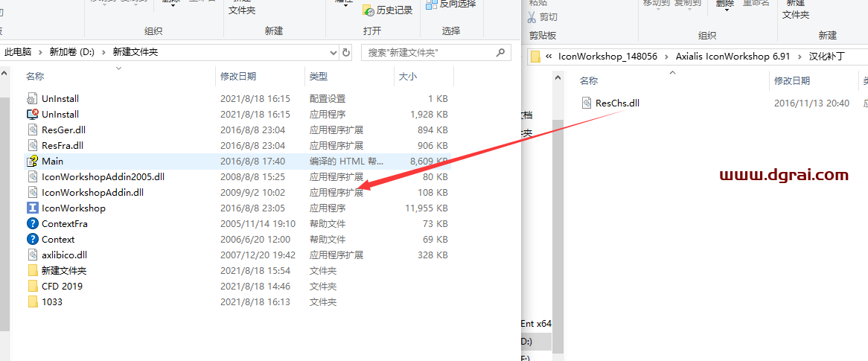Screen dimensions: 868x361
Task: Click the 2021/8/18 15:54 date cell
Action: coord(255,271)
